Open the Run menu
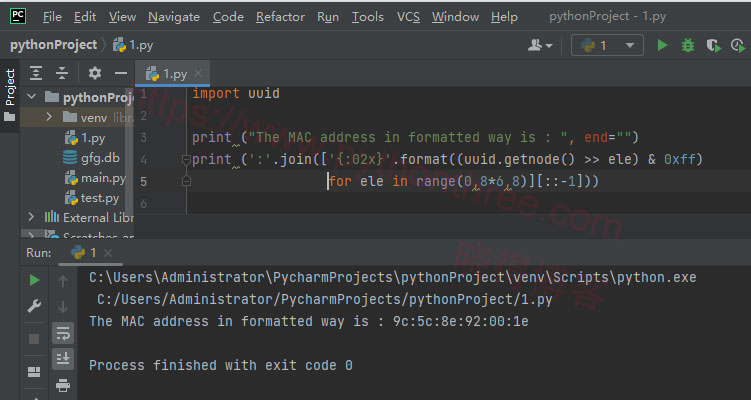This screenshot has height=400, width=751. click(x=328, y=17)
